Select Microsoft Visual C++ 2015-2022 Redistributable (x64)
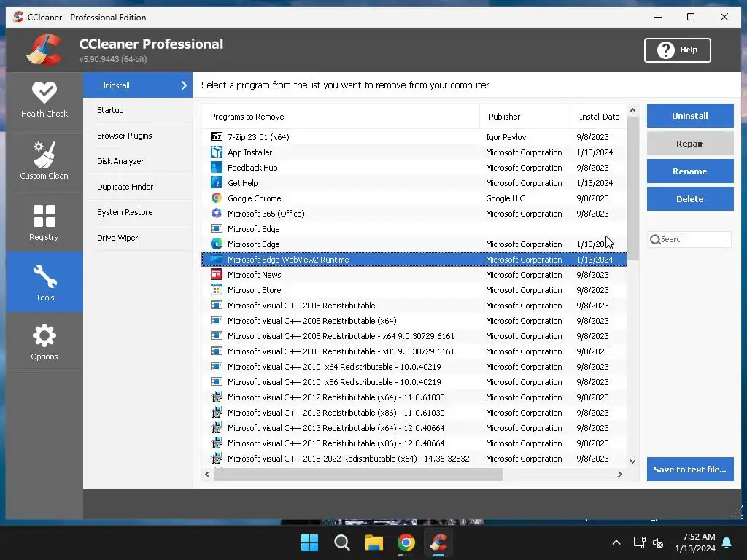The width and height of the screenshot is (747, 560). coord(414,459)
